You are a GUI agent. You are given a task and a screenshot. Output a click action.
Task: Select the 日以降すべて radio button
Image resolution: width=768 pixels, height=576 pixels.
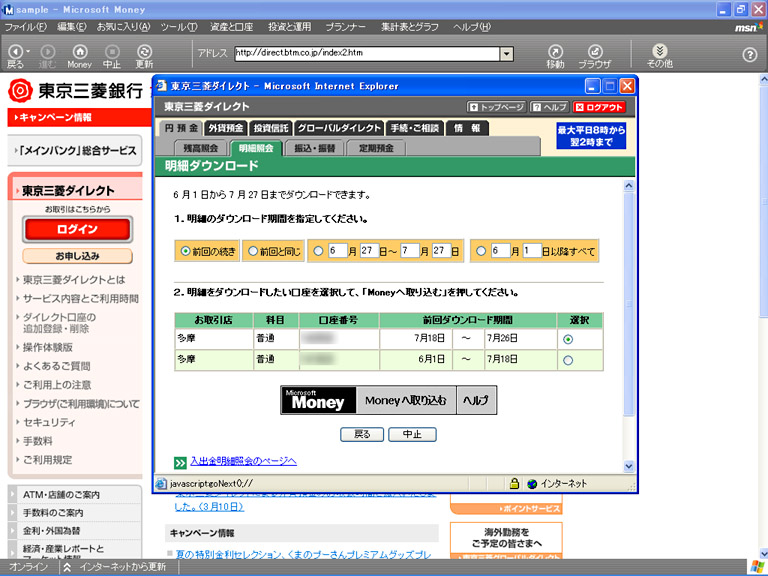point(481,251)
